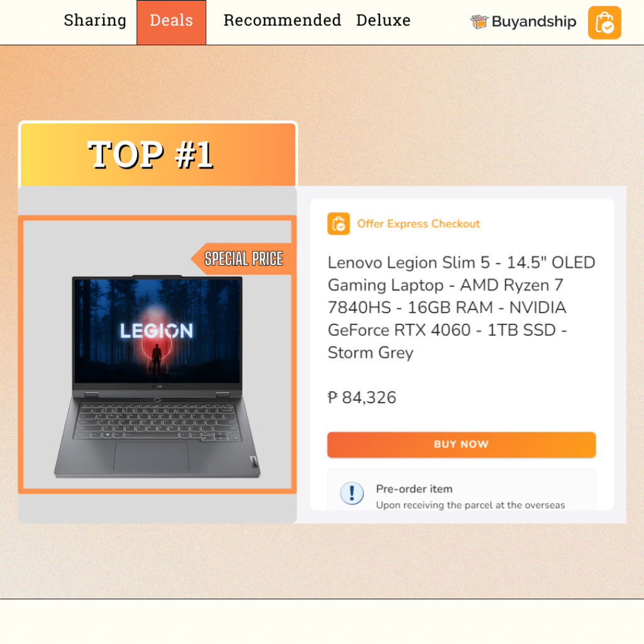
Task: Open the Deluxe tab
Action: pos(383,20)
